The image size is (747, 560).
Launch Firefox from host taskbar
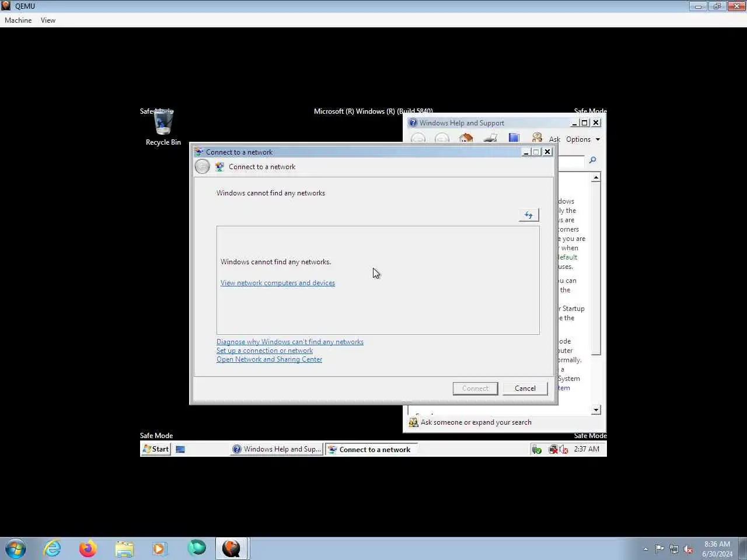pyautogui.click(x=88, y=548)
